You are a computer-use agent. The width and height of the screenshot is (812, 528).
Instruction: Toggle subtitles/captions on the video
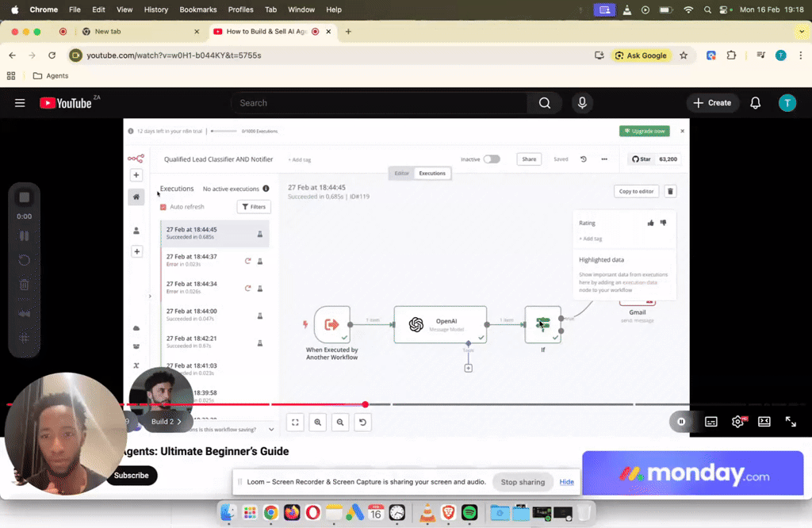pyautogui.click(x=711, y=422)
